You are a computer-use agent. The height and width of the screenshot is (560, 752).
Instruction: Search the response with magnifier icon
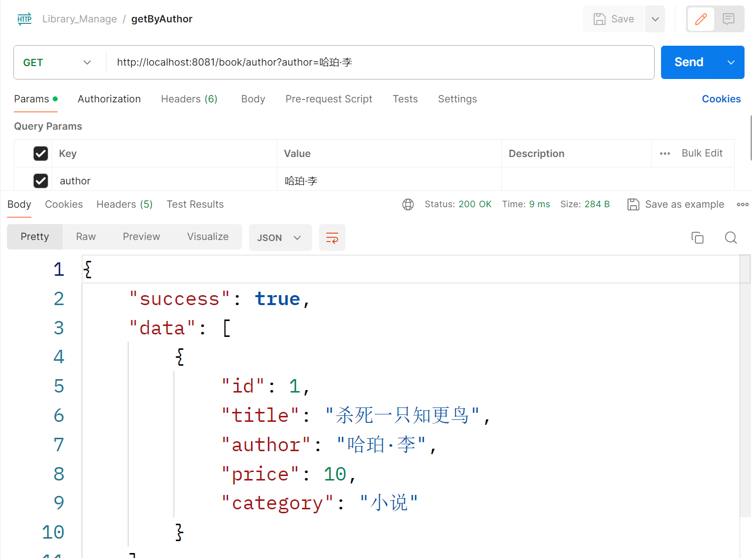(731, 238)
